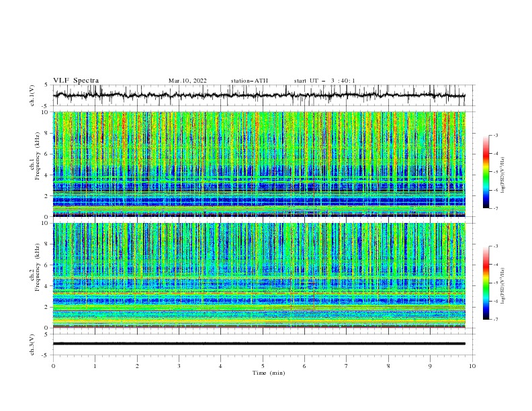Click time axis tick label "4"
The width and height of the screenshot is (532, 411).
220,366
